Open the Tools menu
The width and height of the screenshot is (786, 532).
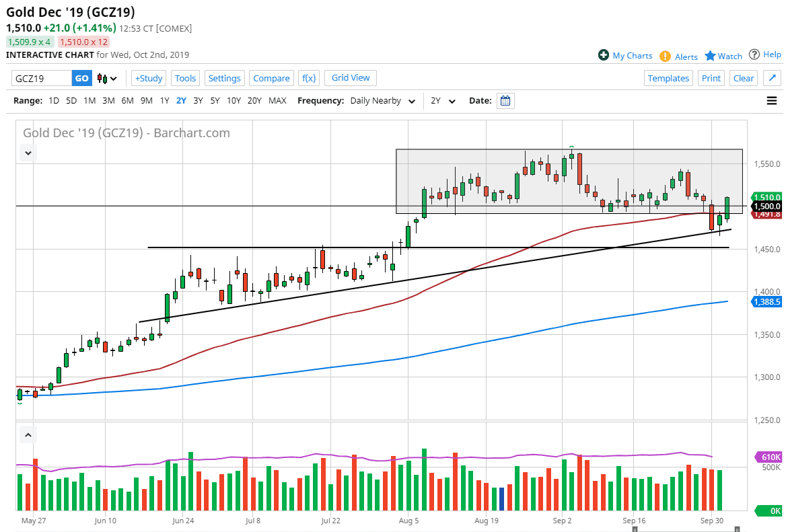(185, 78)
